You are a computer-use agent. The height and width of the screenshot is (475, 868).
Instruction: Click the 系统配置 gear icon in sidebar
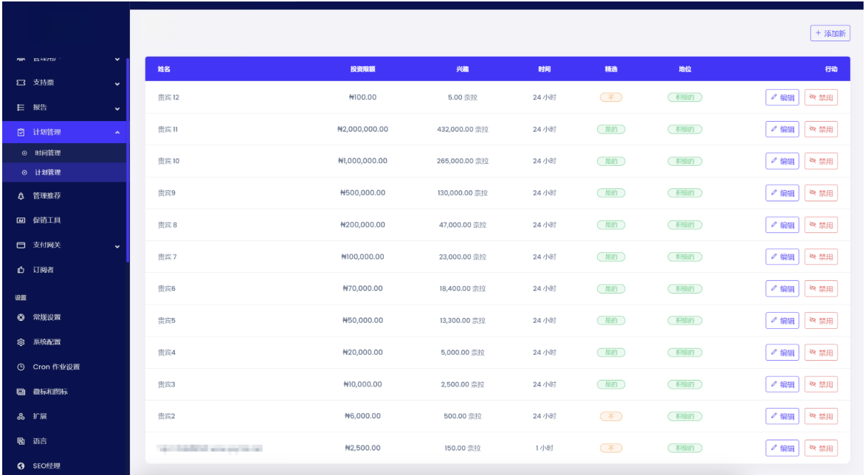click(x=21, y=342)
